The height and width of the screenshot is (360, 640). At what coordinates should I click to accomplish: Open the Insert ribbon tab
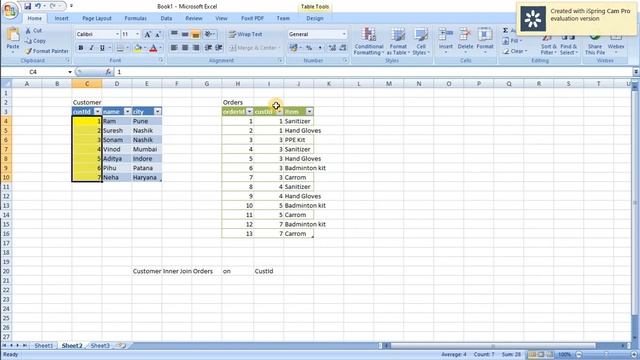(62, 18)
